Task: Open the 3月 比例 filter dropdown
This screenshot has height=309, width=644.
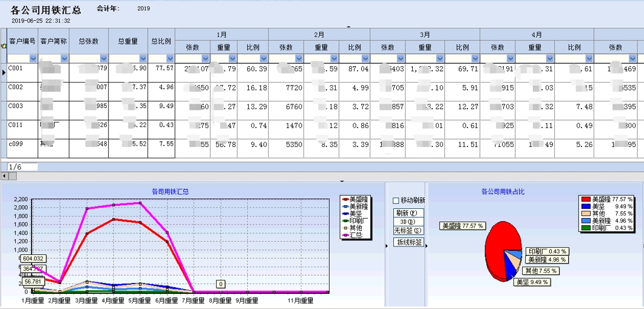Action: pos(475,59)
